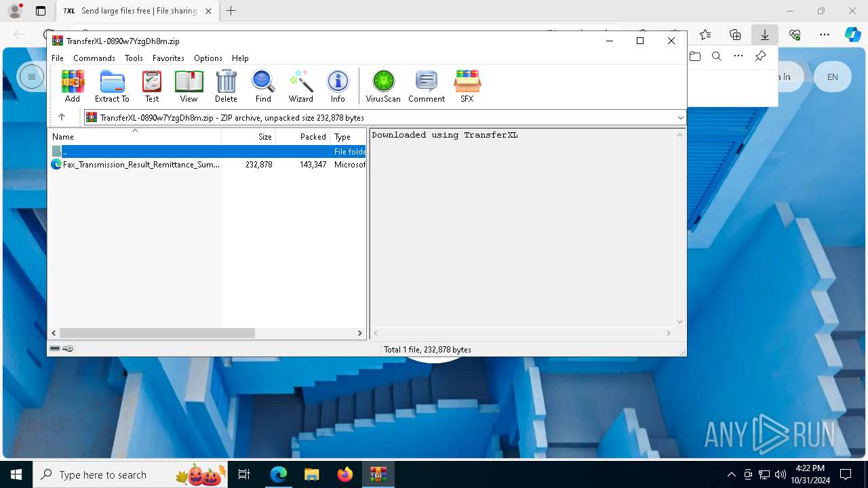Click the 'Downloaded using TransferXL' comment text
Viewport: 868px width, 488px height.
point(444,135)
